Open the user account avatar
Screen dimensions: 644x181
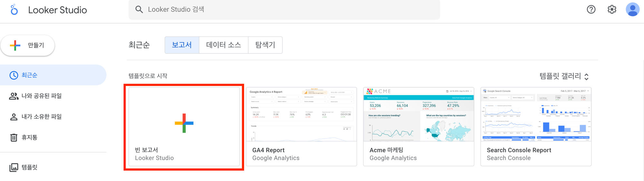tap(632, 9)
